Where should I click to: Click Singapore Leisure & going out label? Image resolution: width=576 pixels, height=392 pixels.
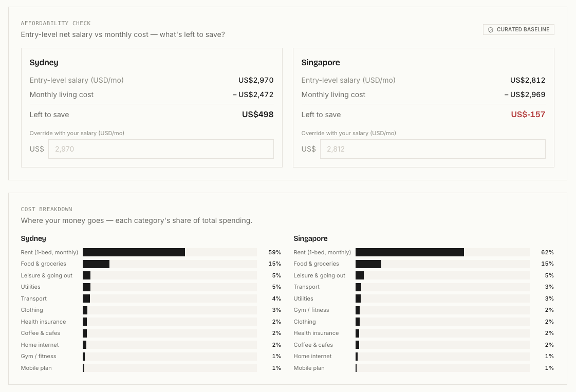[x=319, y=275]
